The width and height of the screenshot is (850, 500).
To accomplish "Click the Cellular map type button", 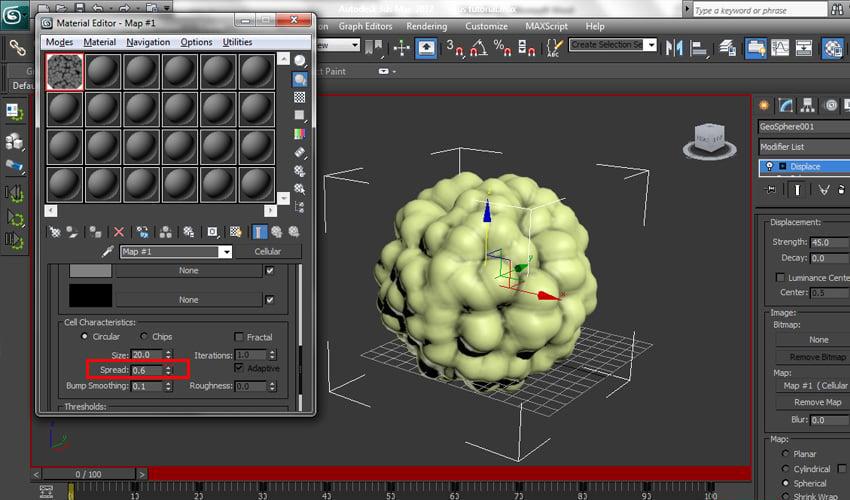I will tap(267, 252).
